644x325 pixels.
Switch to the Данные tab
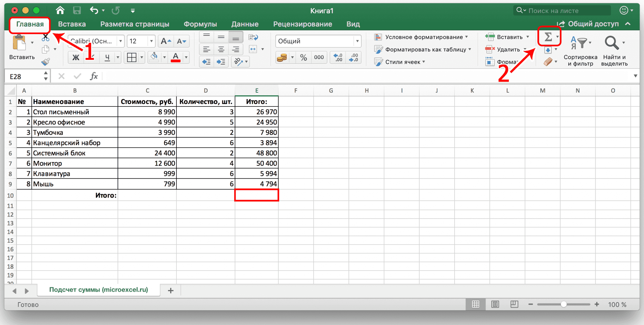pos(245,24)
